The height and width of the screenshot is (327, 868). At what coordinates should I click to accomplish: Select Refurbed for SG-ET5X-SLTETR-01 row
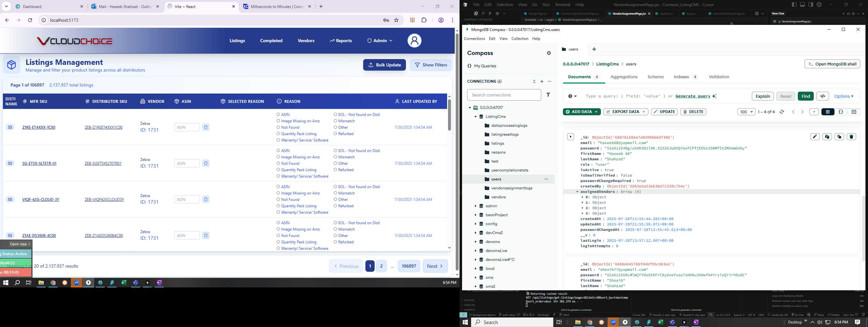[335, 170]
